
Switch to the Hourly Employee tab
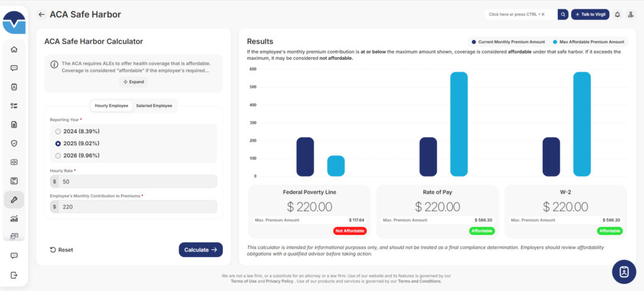[x=111, y=106]
